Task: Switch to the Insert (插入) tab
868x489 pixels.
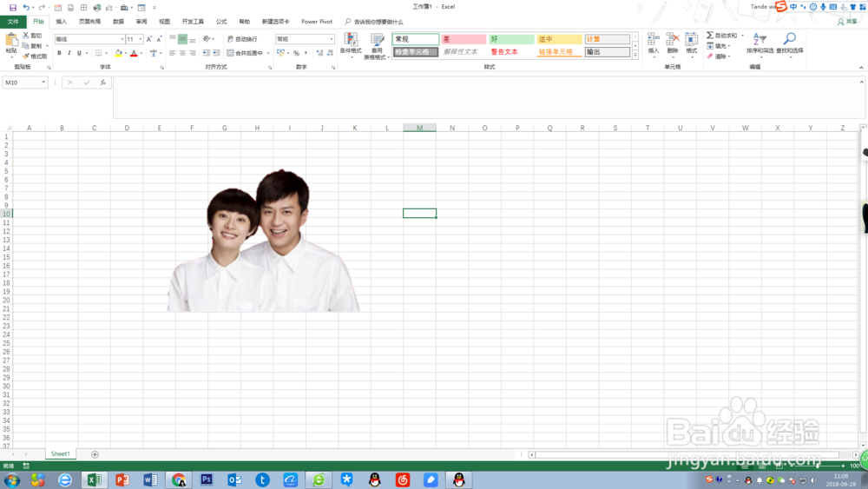Action: point(61,22)
